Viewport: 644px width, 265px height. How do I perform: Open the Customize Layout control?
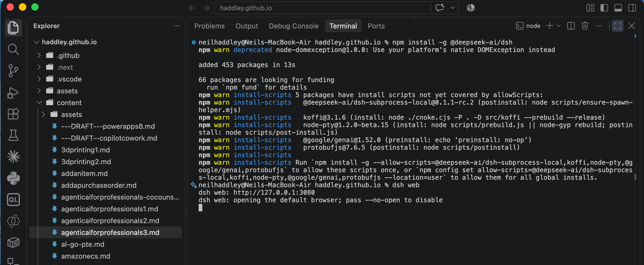click(590, 8)
